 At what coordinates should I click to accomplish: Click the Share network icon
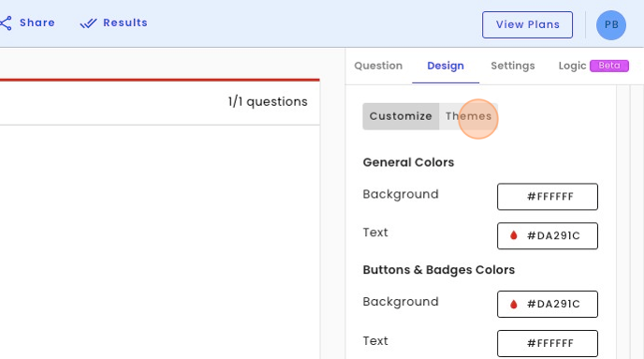[x=6, y=23]
